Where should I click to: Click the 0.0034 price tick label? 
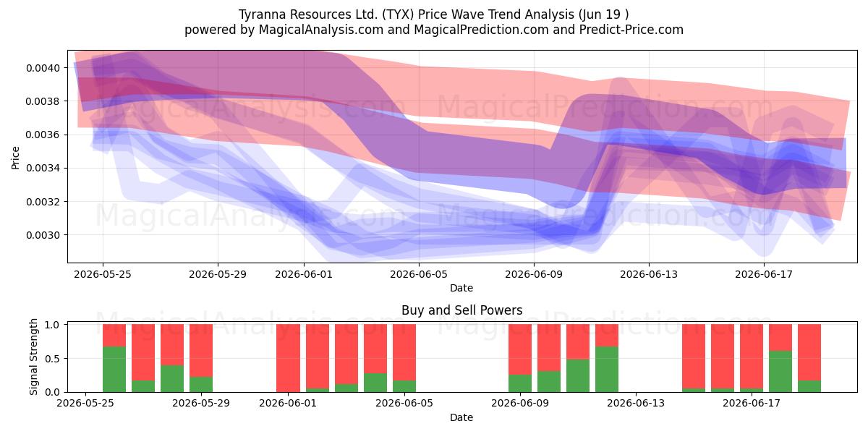pyautogui.click(x=45, y=168)
